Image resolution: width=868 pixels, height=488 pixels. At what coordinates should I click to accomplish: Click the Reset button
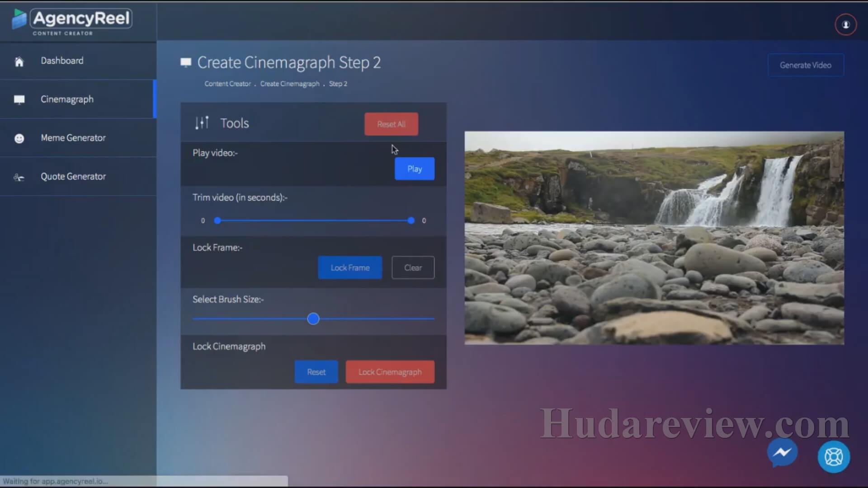tap(316, 371)
